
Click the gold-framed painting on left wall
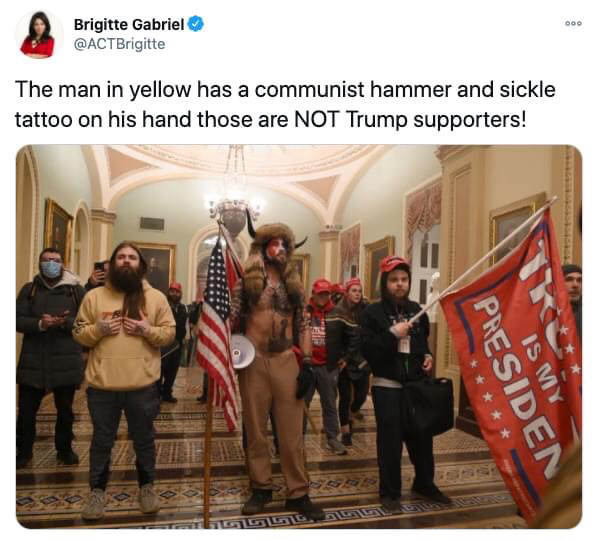pyautogui.click(x=58, y=229)
